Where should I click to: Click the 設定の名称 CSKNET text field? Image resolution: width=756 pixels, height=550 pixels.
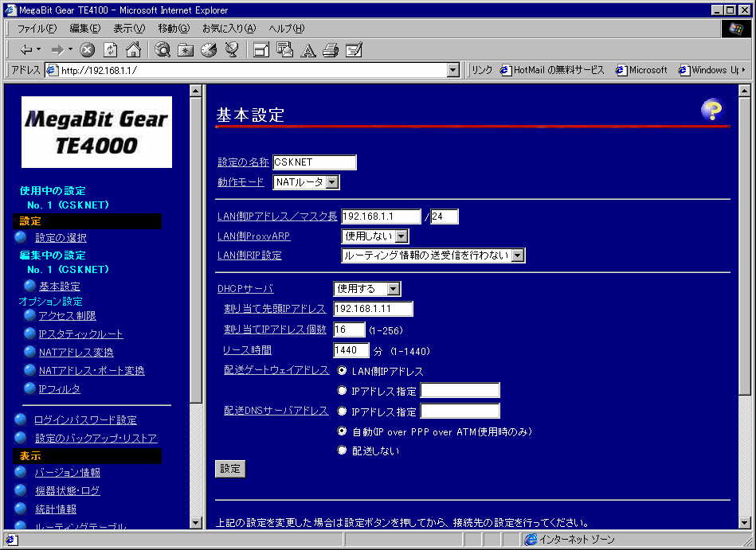click(315, 162)
